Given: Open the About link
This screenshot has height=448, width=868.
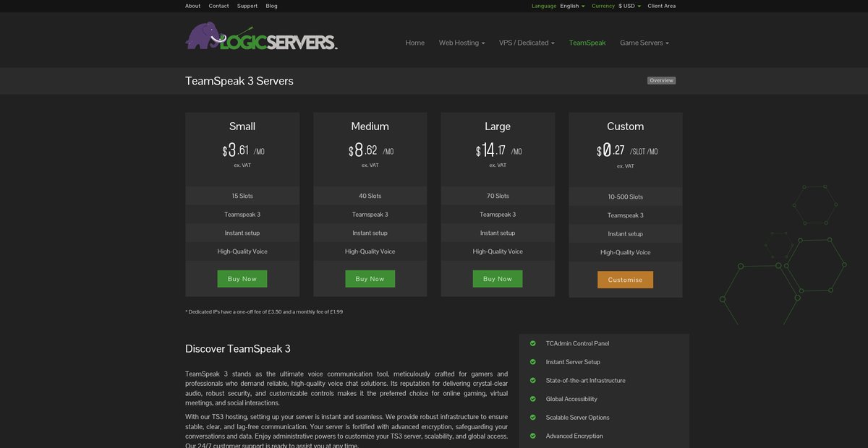Looking at the screenshot, I should click(192, 6).
